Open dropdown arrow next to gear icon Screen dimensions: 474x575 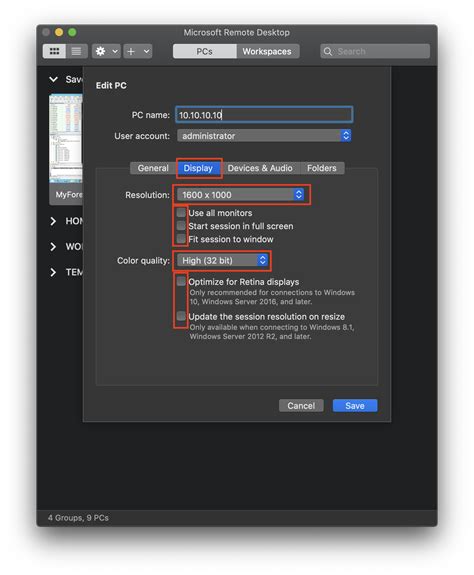tap(115, 51)
